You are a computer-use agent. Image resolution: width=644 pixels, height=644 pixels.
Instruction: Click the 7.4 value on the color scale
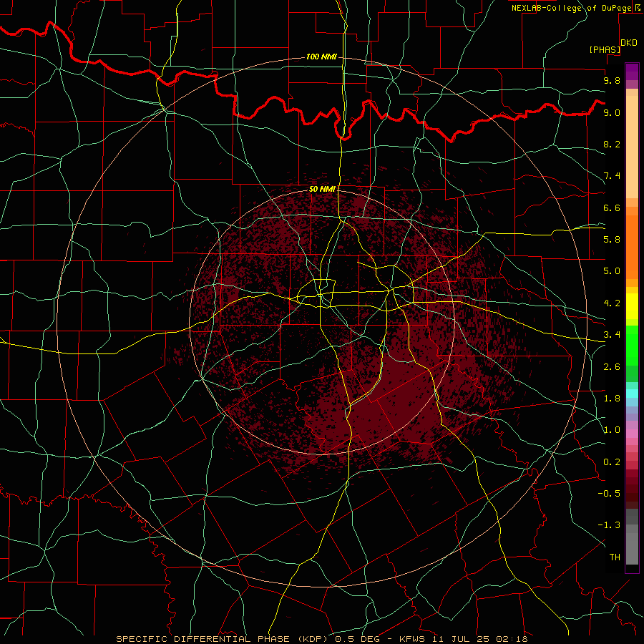coord(612,176)
